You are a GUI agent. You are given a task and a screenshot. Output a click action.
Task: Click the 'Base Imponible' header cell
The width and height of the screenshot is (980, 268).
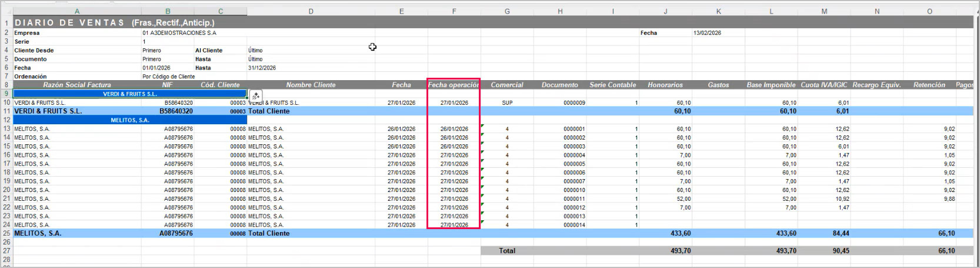[x=771, y=85]
